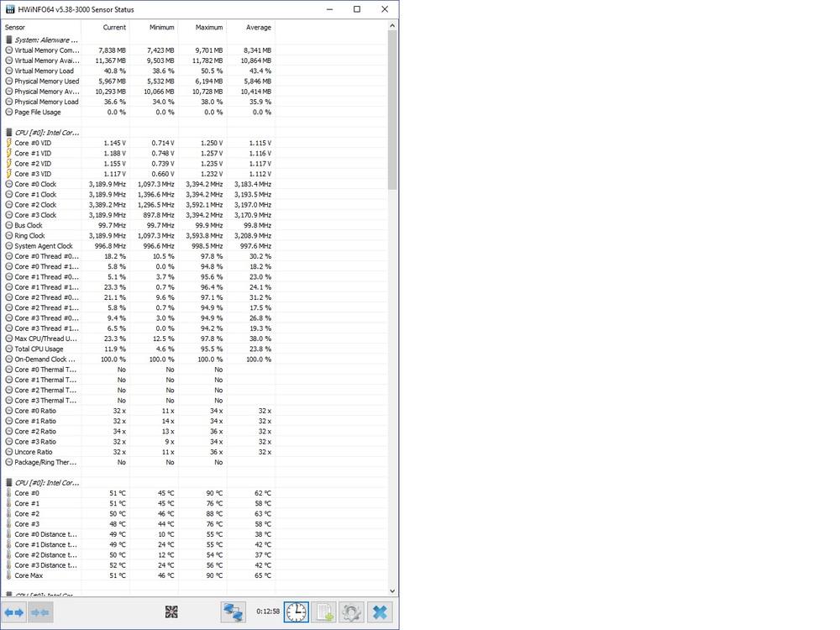The width and height of the screenshot is (840, 630).
Task: Select the System: Alienware sensor group
Action: 46,39
